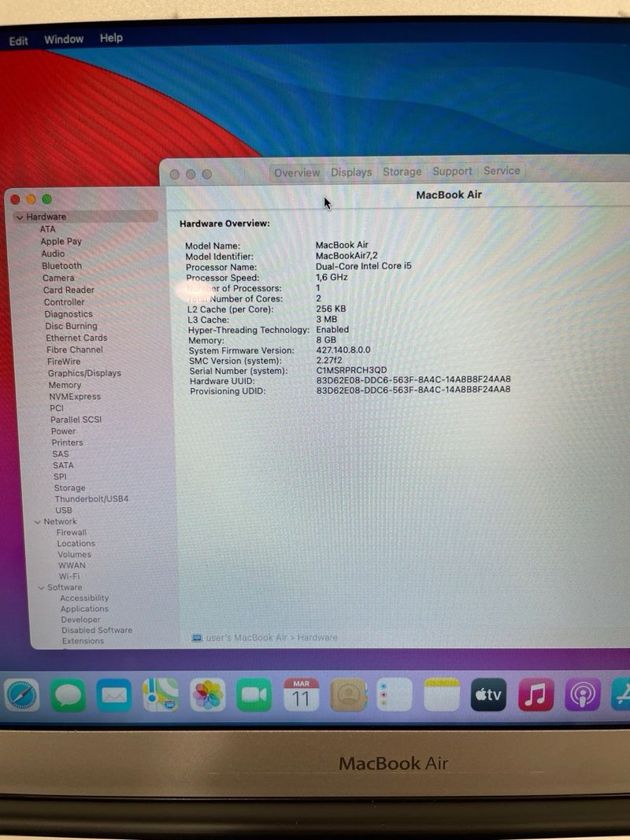Viewport: 630px width, 840px height.
Task: Switch to the Displays tab
Action: pyautogui.click(x=351, y=172)
